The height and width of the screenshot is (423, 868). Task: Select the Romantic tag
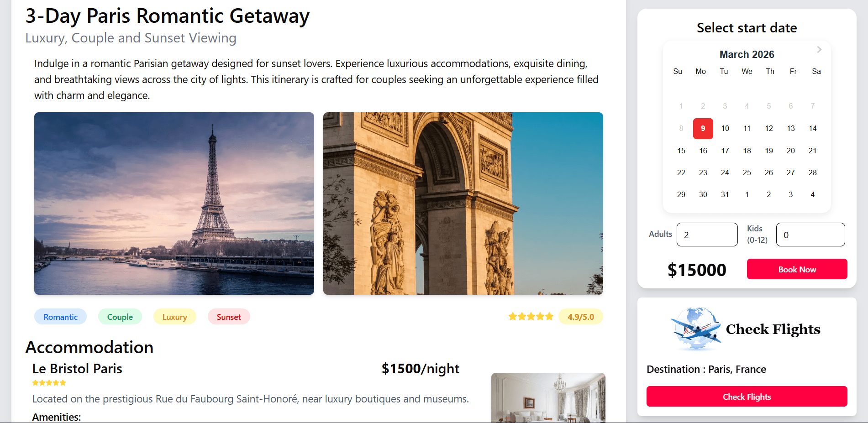click(60, 317)
